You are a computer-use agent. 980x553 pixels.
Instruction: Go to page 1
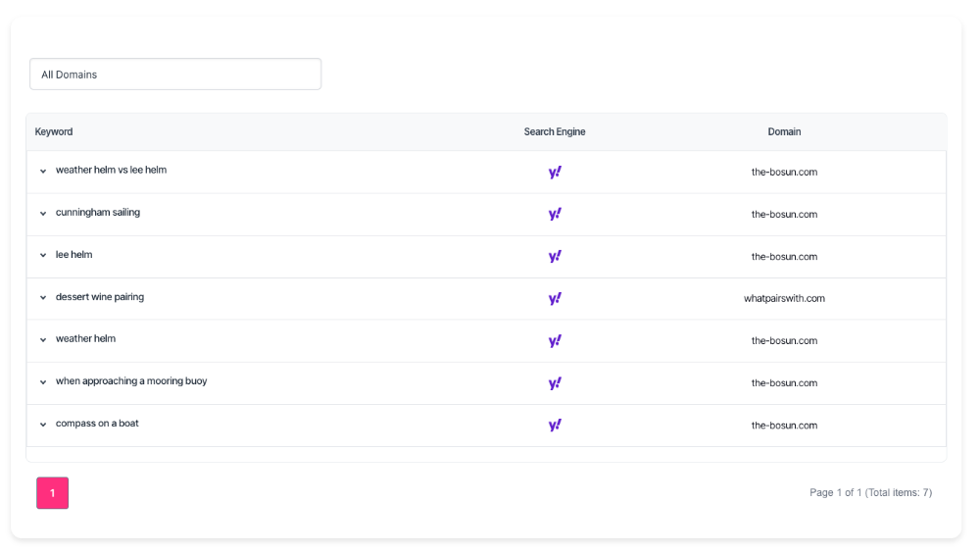pyautogui.click(x=53, y=492)
